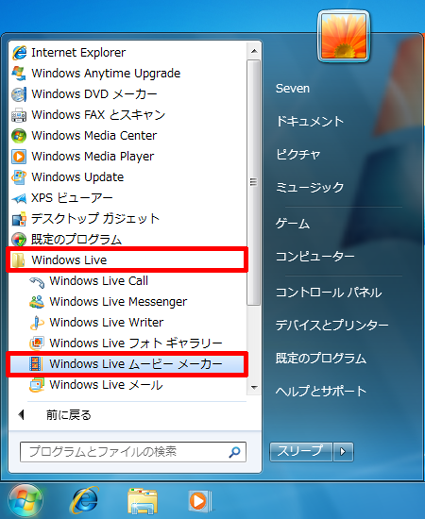Click the Windows Media Player icon in list
The image size is (425, 519).
point(19,156)
